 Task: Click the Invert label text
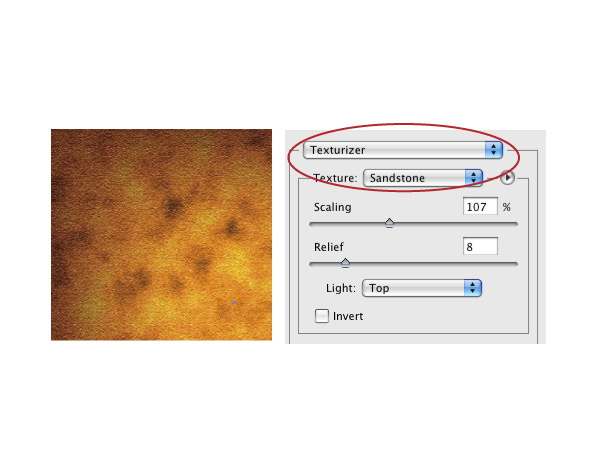[x=348, y=316]
